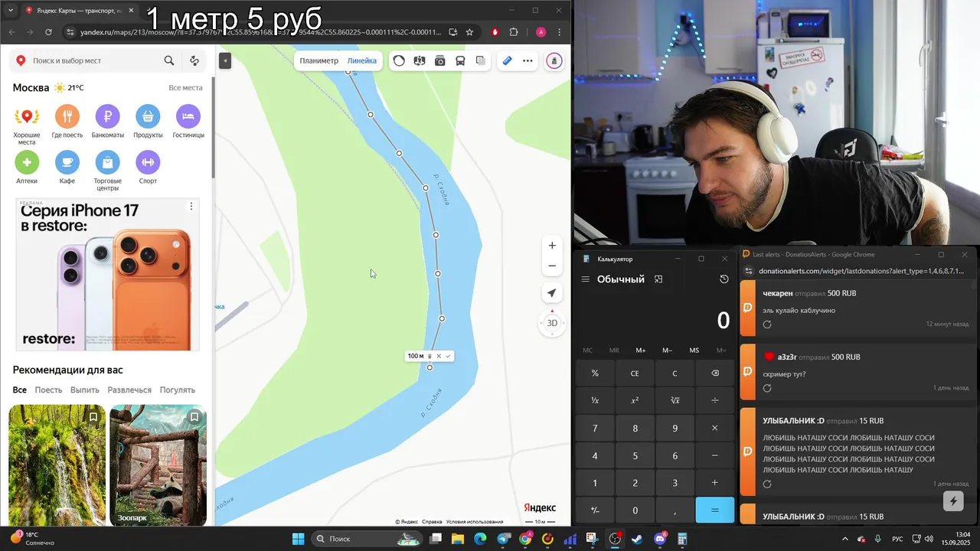Switch to the Планиметр tool
This screenshot has width=980, height=551.
click(x=318, y=60)
